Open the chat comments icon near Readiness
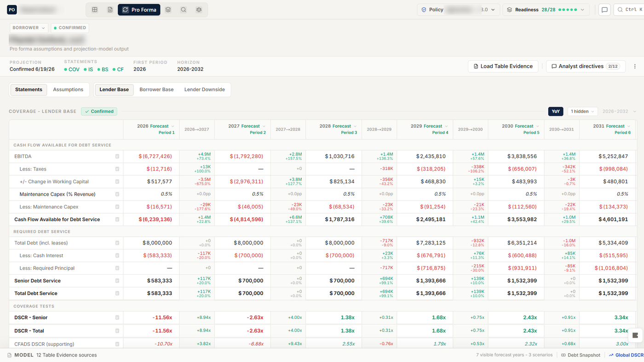 [x=604, y=10]
